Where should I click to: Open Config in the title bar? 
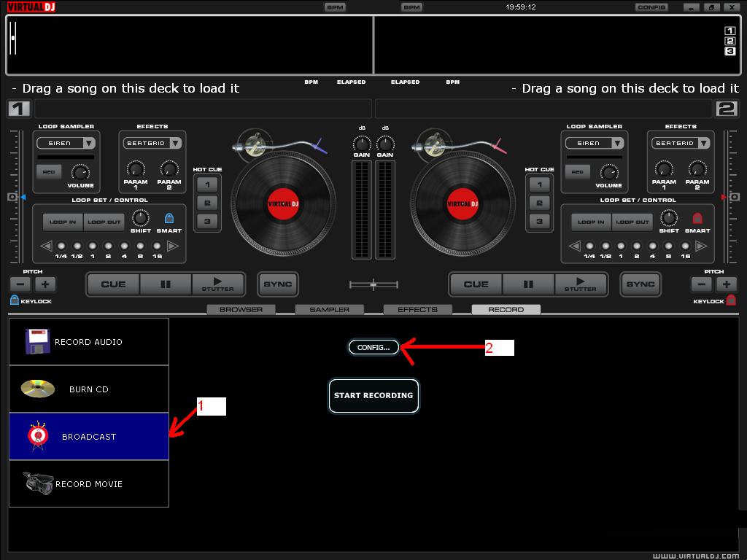(651, 7)
